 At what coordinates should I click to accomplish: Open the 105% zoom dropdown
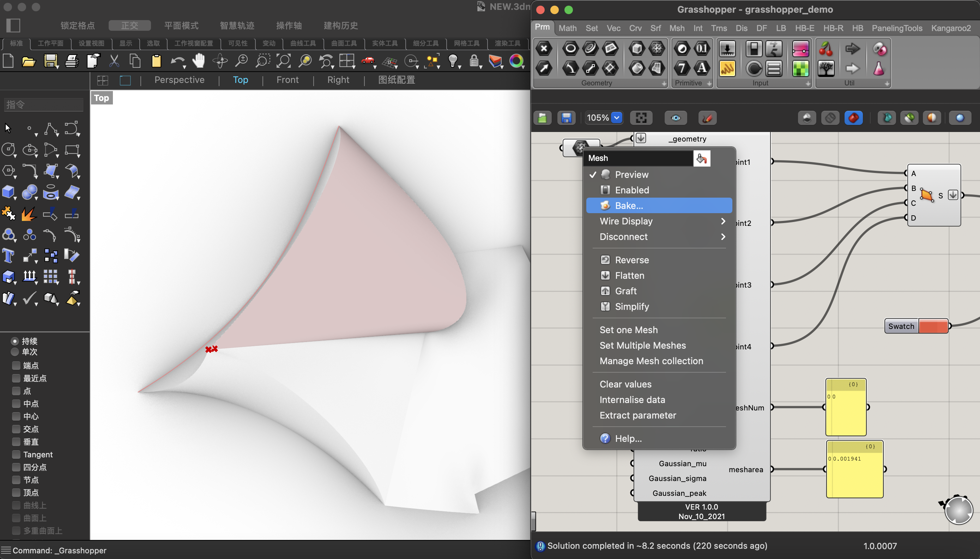pos(616,118)
